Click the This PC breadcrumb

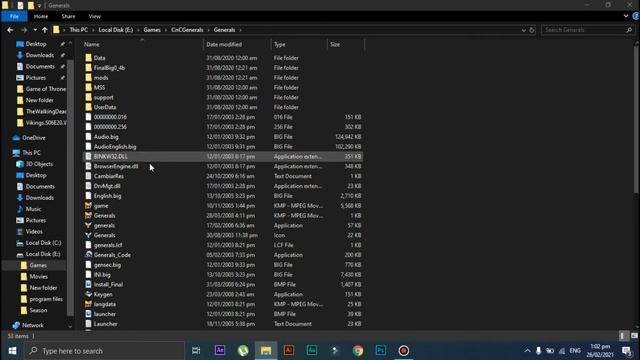[78, 30]
